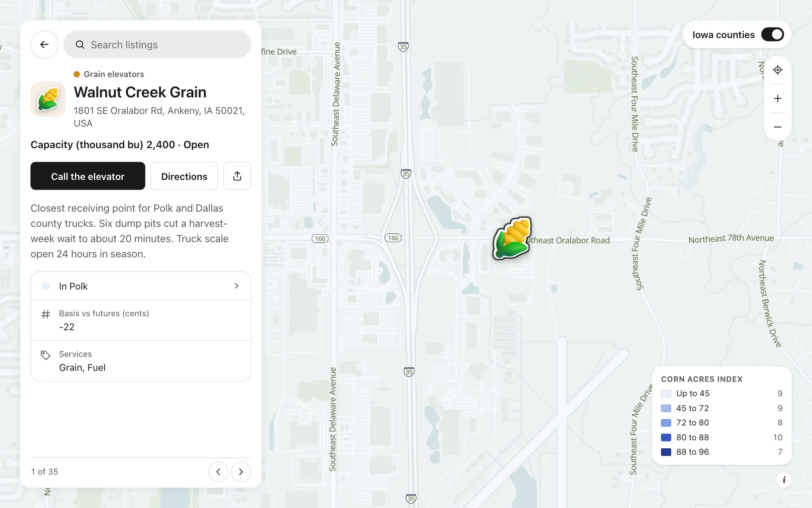
Task: Click the 80 to 88 legend entry
Action: coord(721,437)
